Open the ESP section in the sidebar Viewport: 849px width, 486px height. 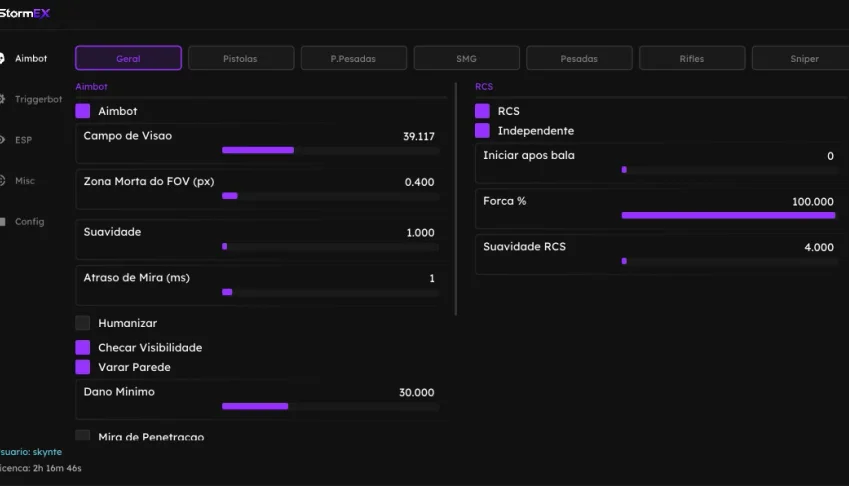pos(17,140)
